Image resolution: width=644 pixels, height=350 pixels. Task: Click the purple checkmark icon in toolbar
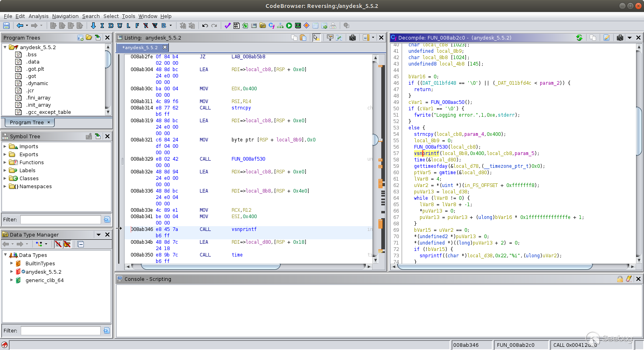[228, 26]
